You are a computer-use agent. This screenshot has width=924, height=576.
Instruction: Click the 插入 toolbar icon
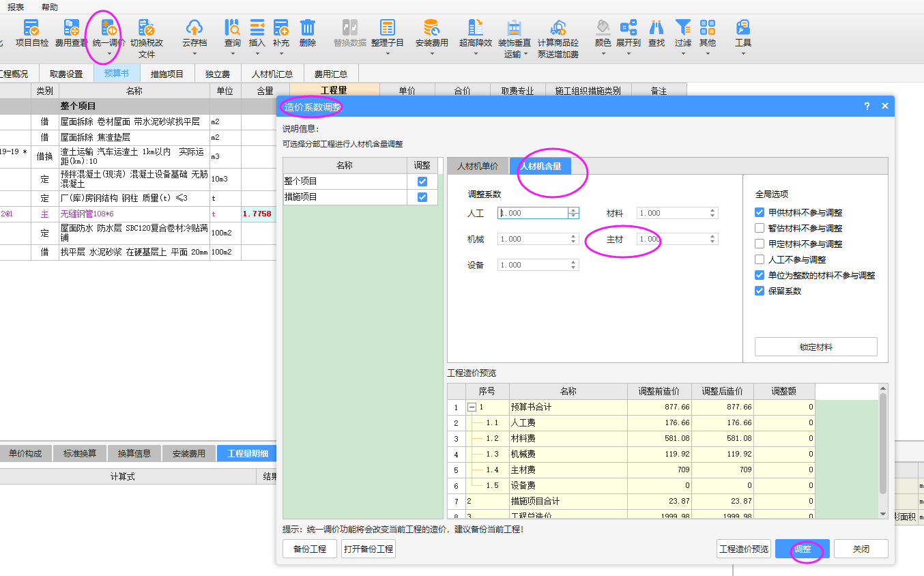coord(257,27)
